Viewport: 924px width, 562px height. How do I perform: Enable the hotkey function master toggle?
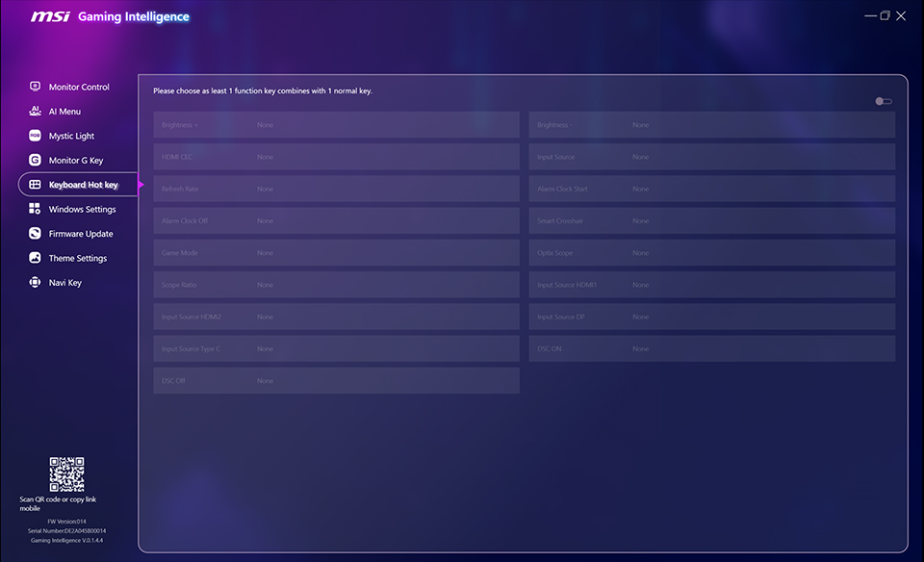pos(884,100)
